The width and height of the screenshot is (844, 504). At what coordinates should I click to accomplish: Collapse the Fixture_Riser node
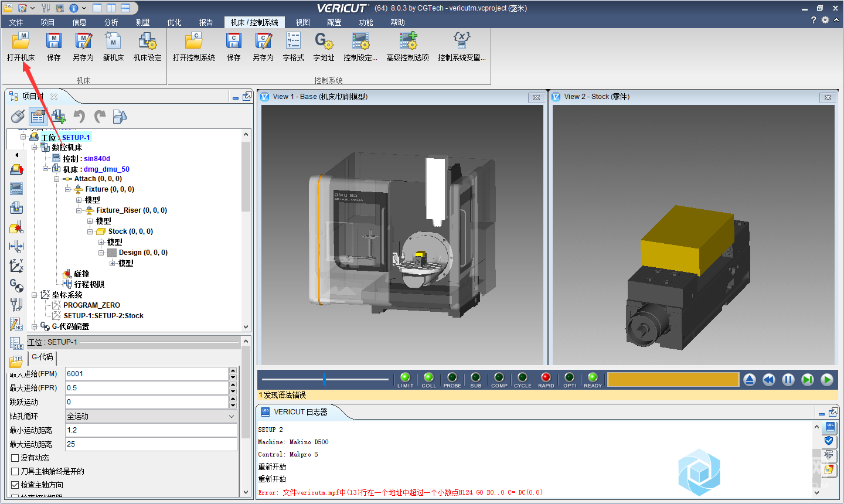click(x=79, y=210)
